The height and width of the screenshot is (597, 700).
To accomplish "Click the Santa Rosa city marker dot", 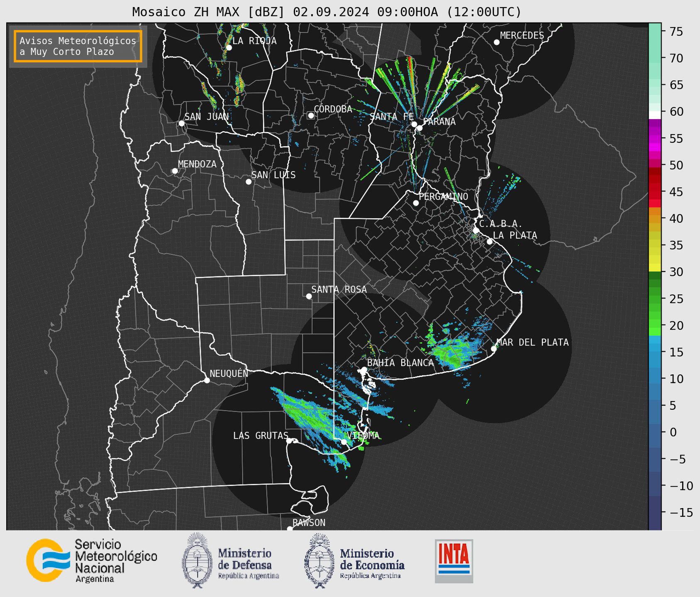I will pyautogui.click(x=309, y=296).
